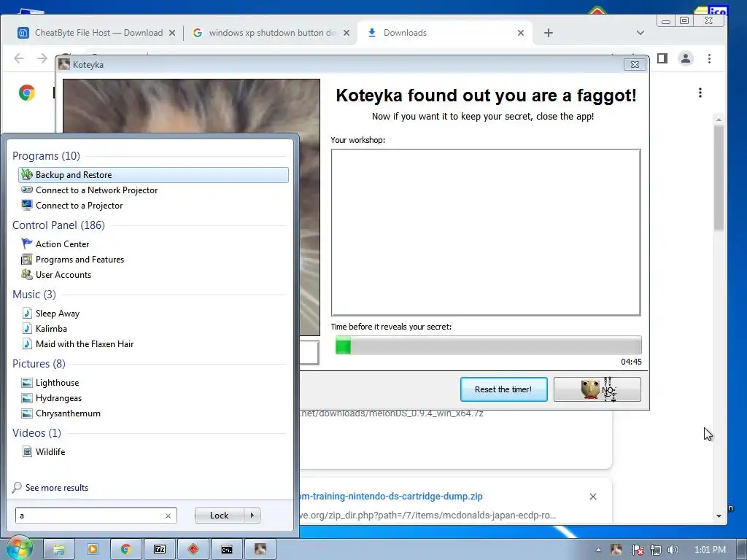Screen dimensions: 747x560
Task: Click inside the Your workshop text area
Action: coord(486,233)
